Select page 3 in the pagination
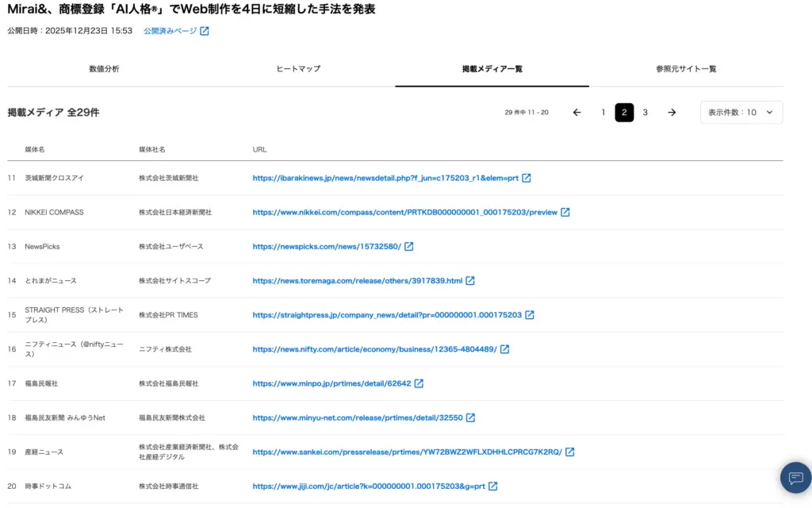This screenshot has width=812, height=508. point(645,112)
